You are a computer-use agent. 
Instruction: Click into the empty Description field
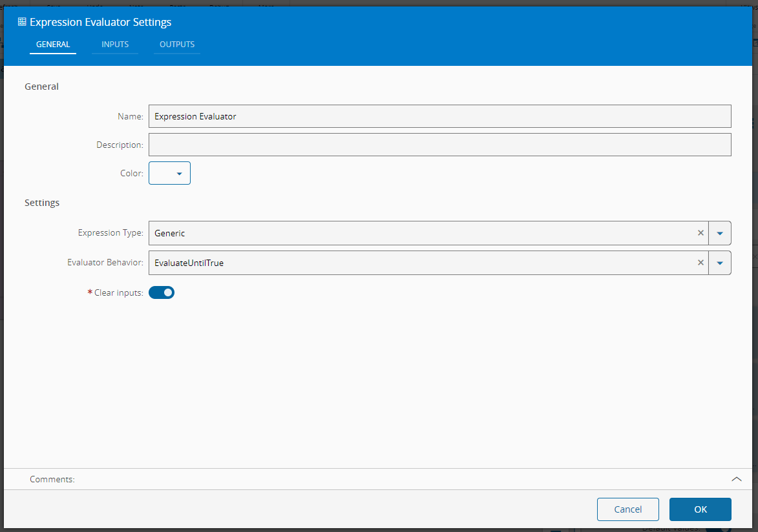[439, 145]
